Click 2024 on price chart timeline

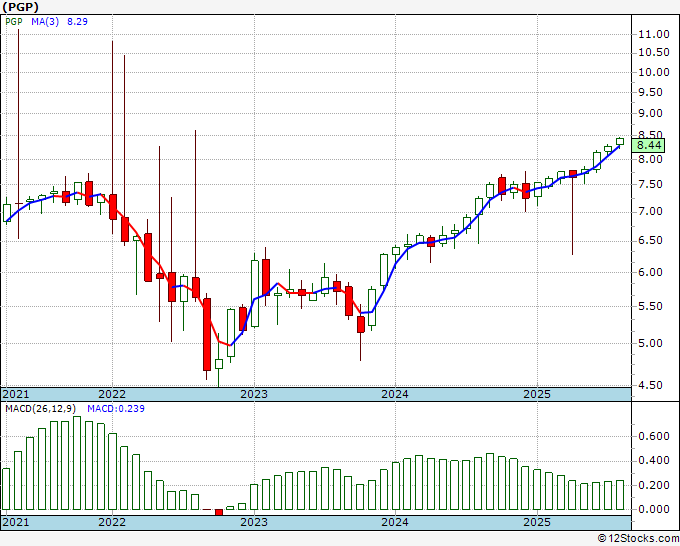(395, 394)
